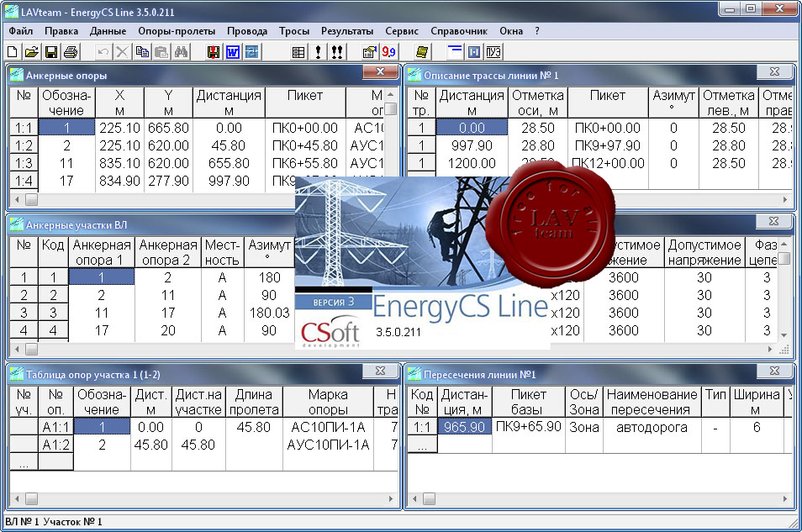Image resolution: width=802 pixels, height=532 pixels.
Task: Click the ПК9+97.90 cell in Описание трассы
Action: point(607,145)
